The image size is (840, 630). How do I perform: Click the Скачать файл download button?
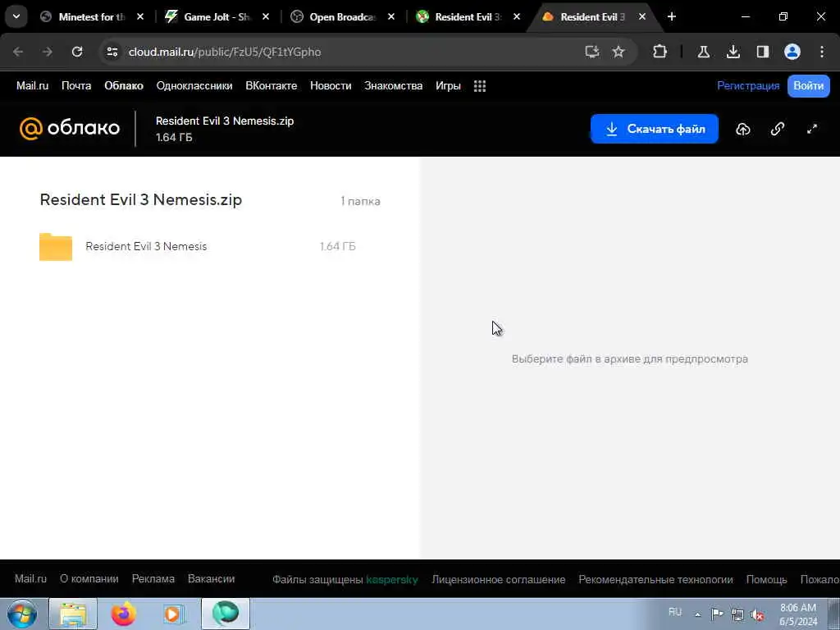(x=654, y=129)
